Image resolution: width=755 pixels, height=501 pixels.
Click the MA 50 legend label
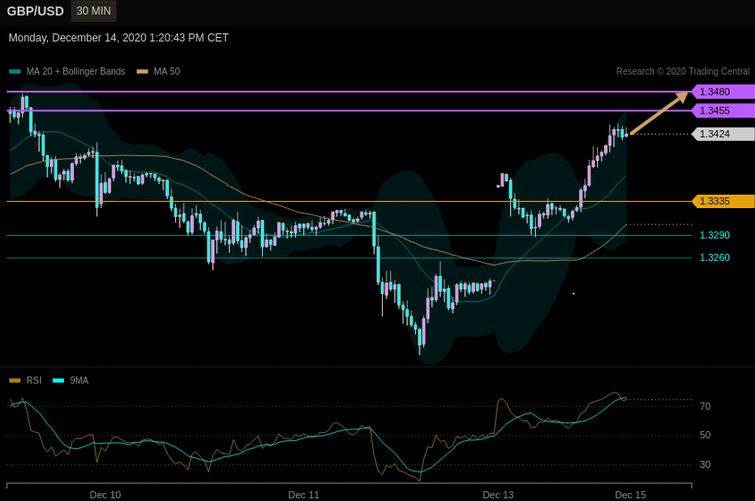[167, 71]
